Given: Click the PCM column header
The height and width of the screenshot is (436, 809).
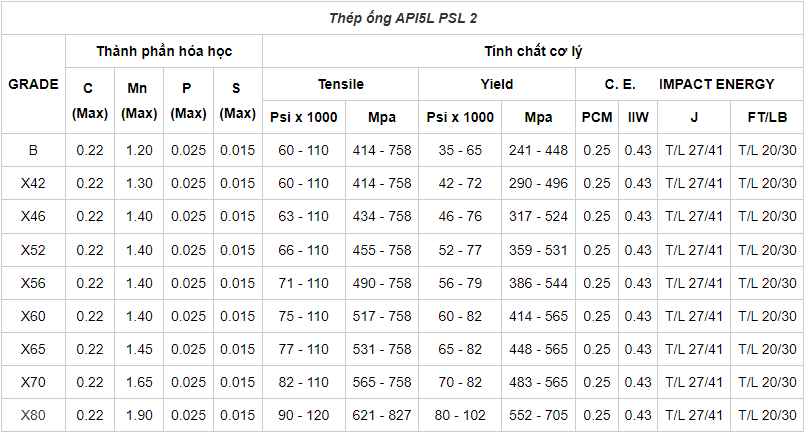Looking at the screenshot, I should point(597,117).
